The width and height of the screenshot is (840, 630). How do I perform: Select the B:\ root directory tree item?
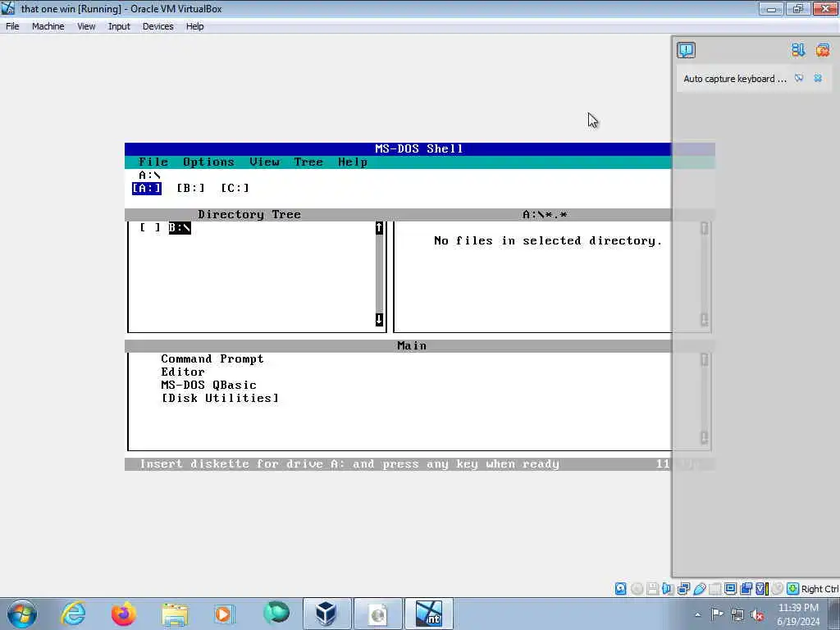click(180, 228)
